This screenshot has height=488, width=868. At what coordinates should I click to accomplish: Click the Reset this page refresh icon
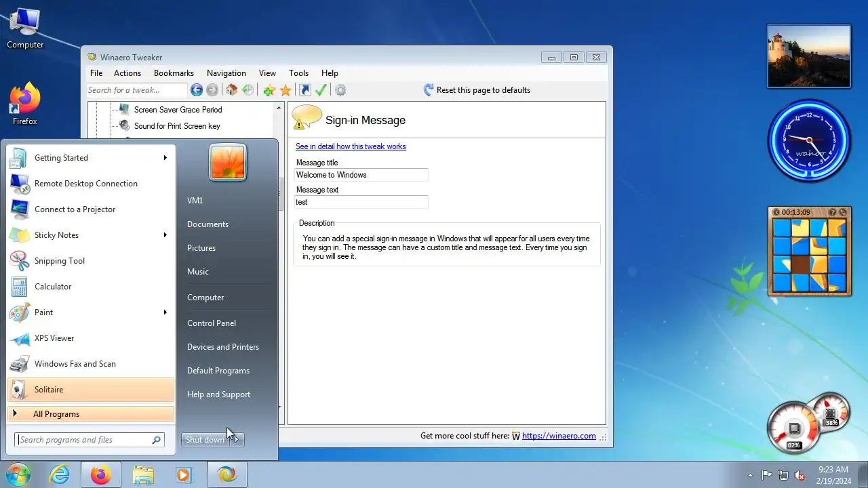429,90
